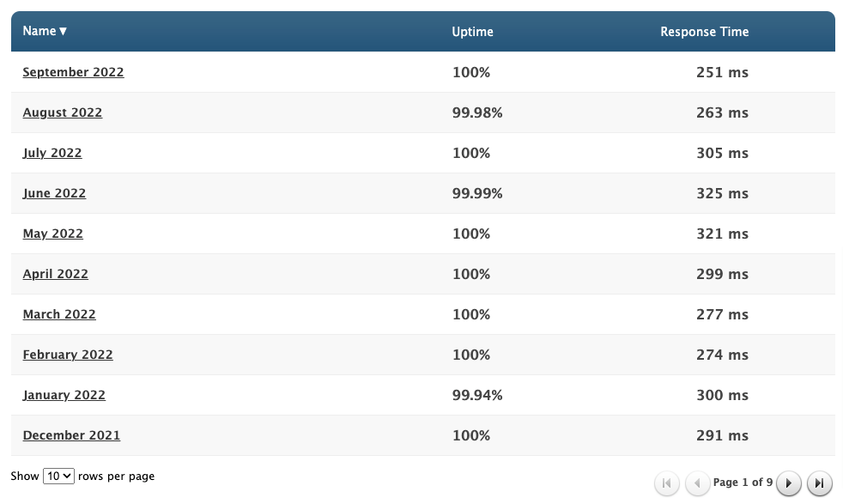Click the 325 ms response time cell
The image size is (843, 504).
(x=722, y=193)
